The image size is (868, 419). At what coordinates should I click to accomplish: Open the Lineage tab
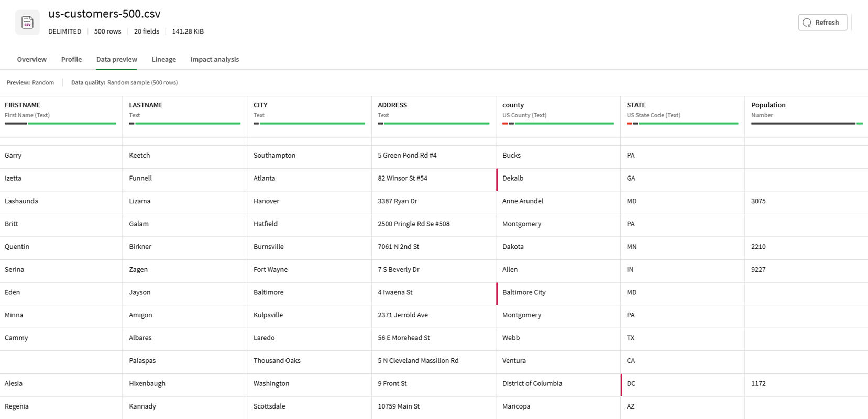[x=163, y=59]
